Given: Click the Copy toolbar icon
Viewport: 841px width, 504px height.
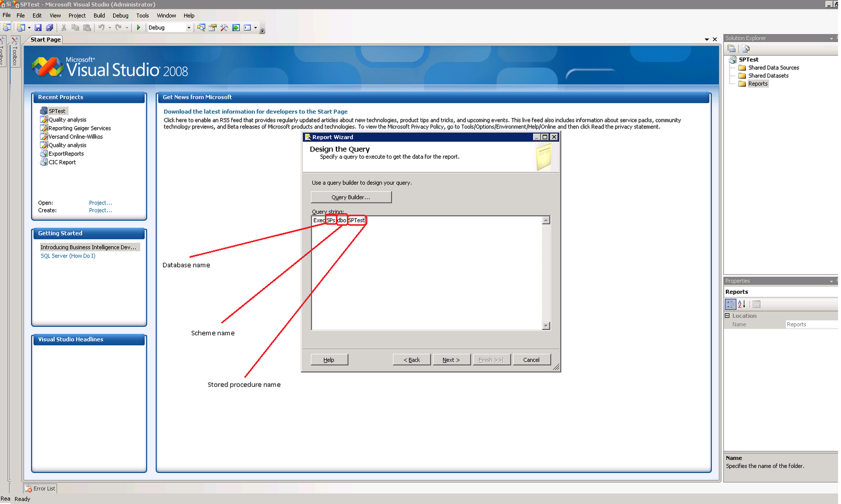Looking at the screenshot, I should pyautogui.click(x=75, y=28).
